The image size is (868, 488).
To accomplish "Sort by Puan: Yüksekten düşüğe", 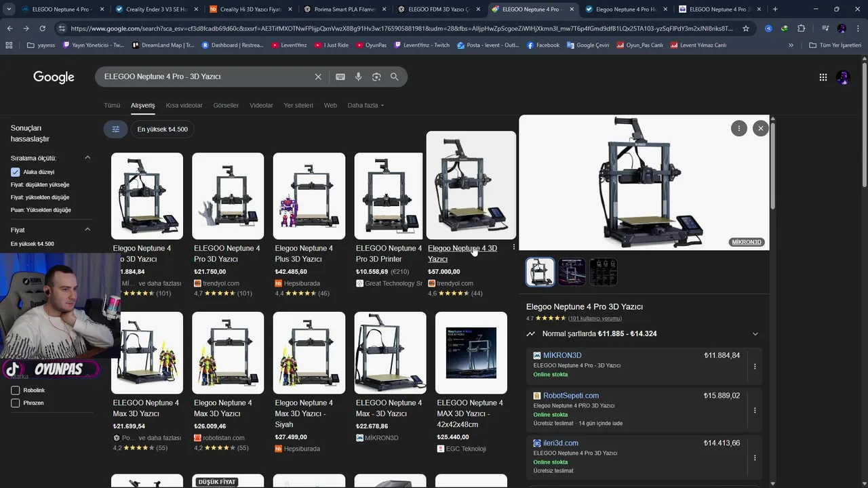I will point(41,210).
